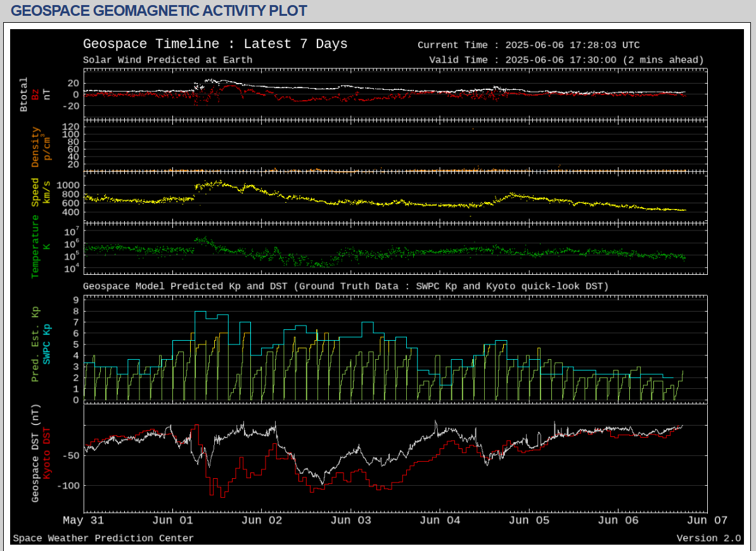This screenshot has height=551, width=756.
Task: Select the Jun 01 tick on time axis
Action: (x=173, y=520)
